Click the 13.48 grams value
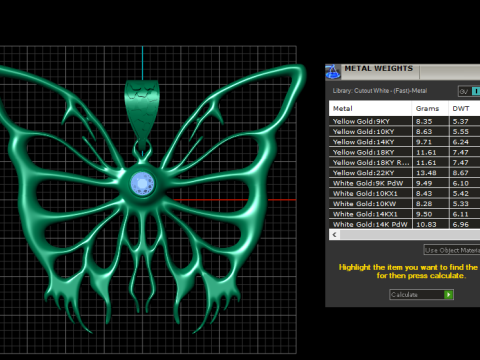This screenshot has height=360, width=480. [x=426, y=173]
